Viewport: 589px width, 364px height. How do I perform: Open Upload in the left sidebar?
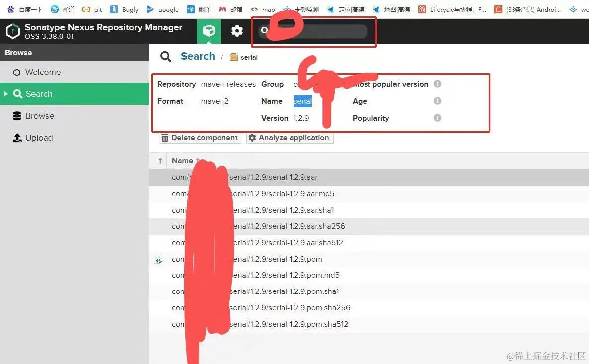(x=74, y=138)
